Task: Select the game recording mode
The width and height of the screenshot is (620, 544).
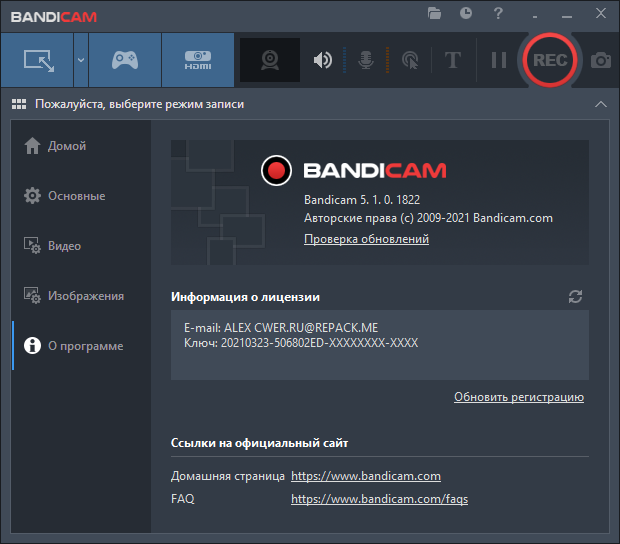Action: pos(125,60)
